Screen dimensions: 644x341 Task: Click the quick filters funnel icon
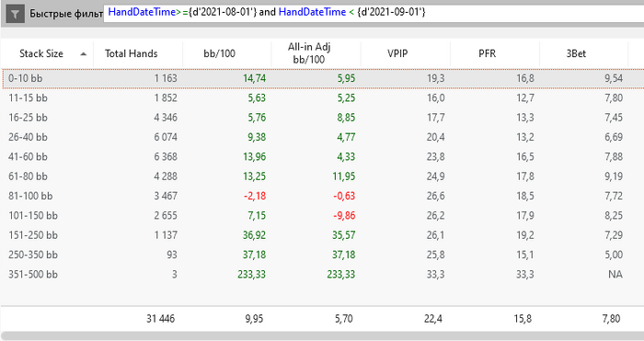(x=15, y=14)
